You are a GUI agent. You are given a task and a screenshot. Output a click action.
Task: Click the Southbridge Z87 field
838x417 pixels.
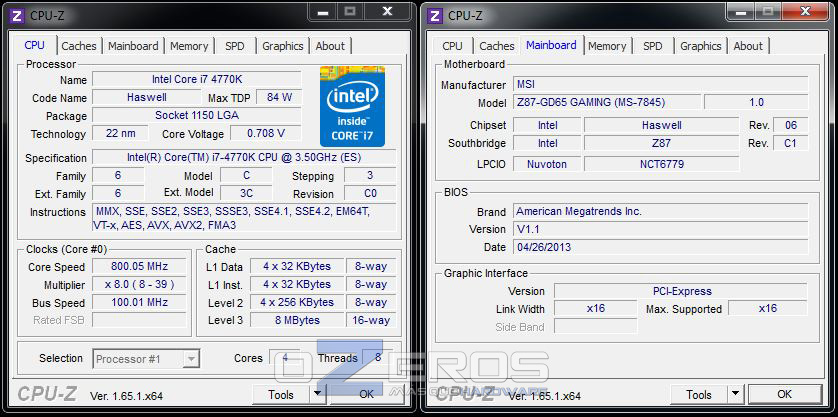pos(662,143)
